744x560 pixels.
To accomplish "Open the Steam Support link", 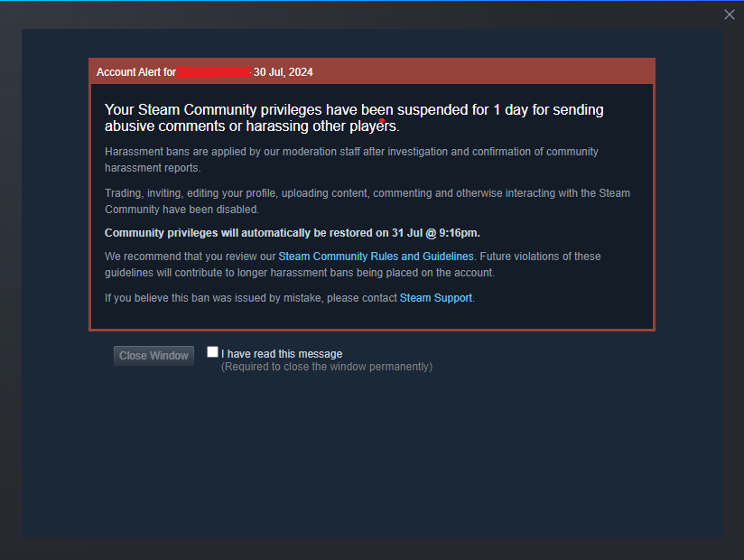I will 435,298.
